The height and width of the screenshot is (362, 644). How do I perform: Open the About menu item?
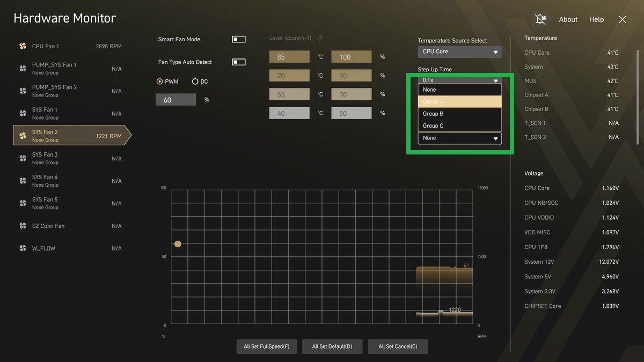tap(568, 19)
